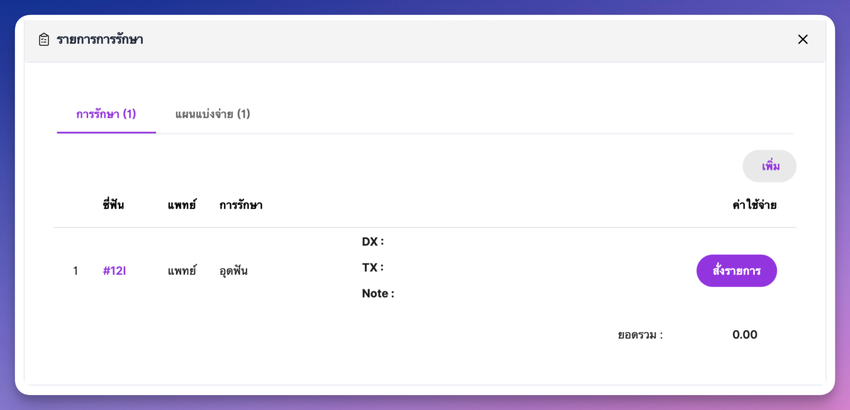Click the clipboard icon in the header
The width and height of the screenshot is (850, 410).
coord(44,40)
